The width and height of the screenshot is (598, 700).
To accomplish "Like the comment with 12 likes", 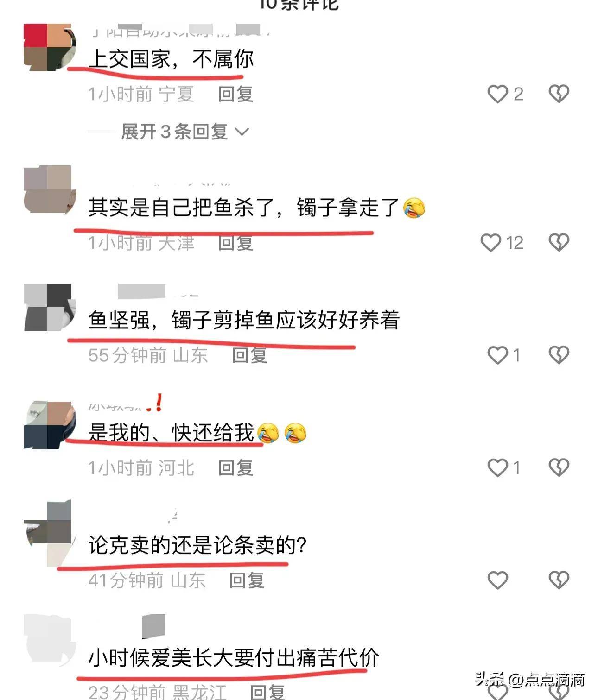I will pyautogui.click(x=491, y=243).
